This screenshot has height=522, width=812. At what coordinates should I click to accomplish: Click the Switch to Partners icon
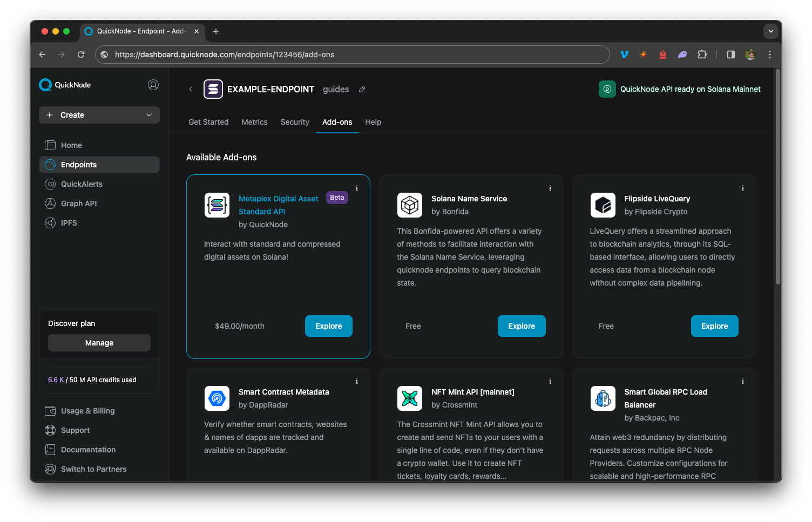tap(50, 469)
